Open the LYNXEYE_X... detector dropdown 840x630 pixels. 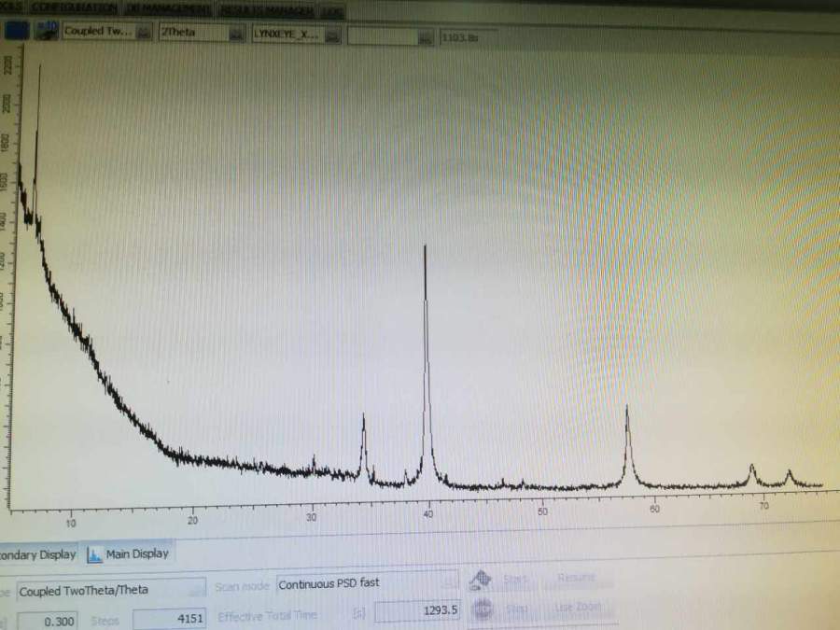click(x=296, y=35)
